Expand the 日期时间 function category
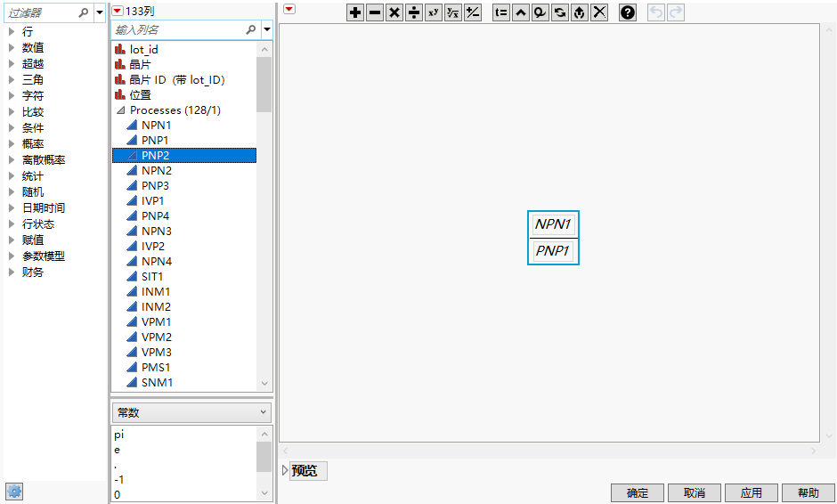The height and width of the screenshot is (504, 837). [x=12, y=207]
